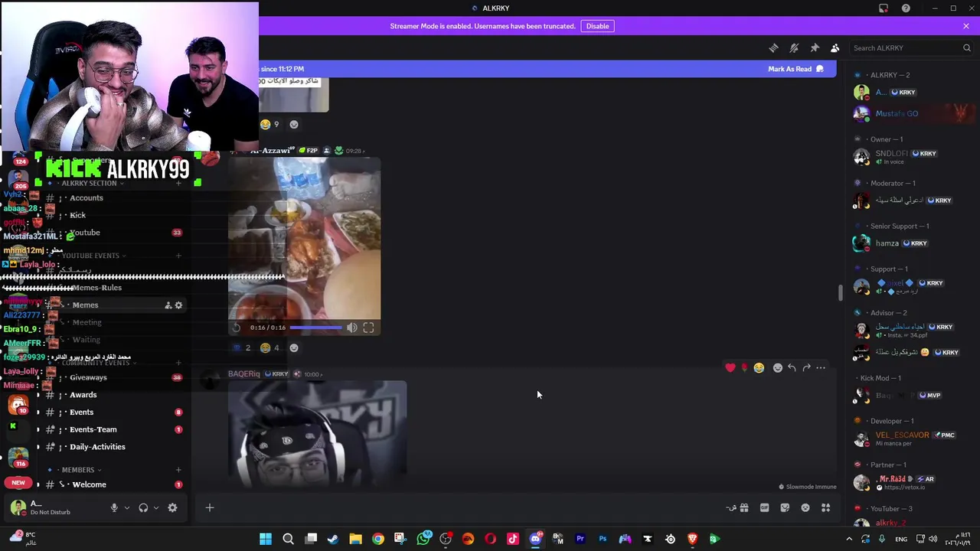Image resolution: width=980 pixels, height=551 pixels.
Task: Open the Memes channel settings gear
Action: 178,305
